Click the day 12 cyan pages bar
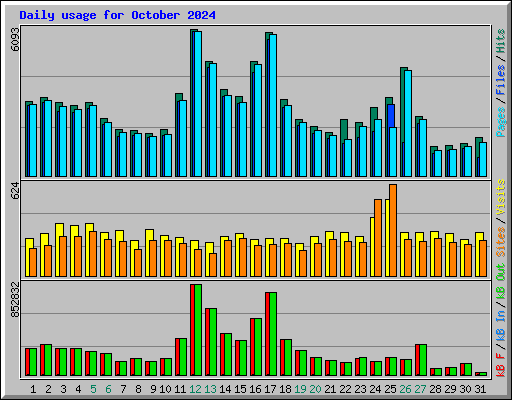The height and width of the screenshot is (400, 512). pos(198,104)
